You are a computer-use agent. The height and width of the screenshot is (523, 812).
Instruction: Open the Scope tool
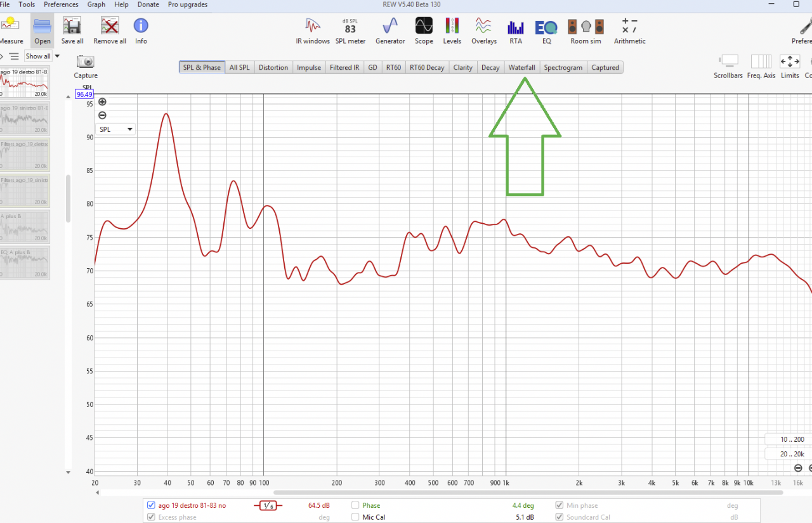click(x=424, y=31)
